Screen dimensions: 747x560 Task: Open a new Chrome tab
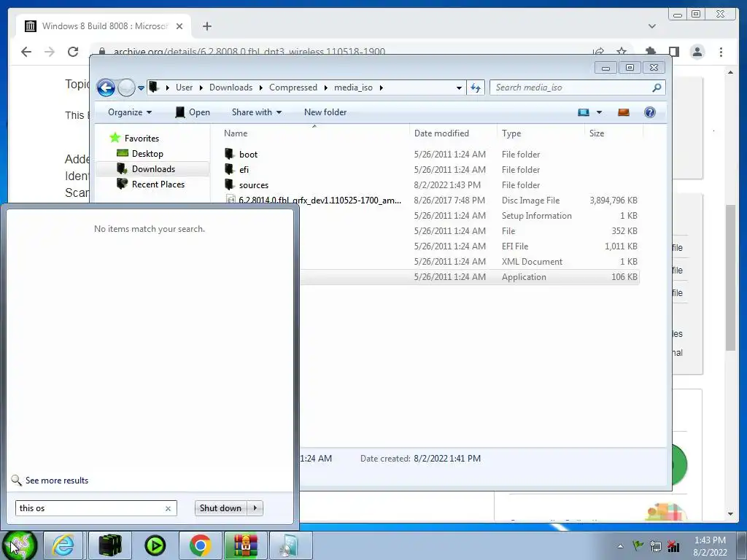coord(206,26)
